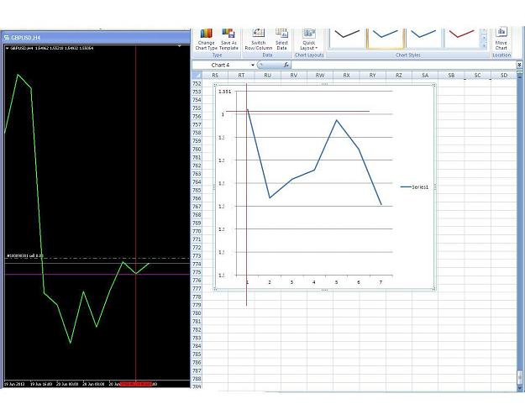
Task: Click the magenta horizontal line in GBPUSD chart
Action: (97, 275)
